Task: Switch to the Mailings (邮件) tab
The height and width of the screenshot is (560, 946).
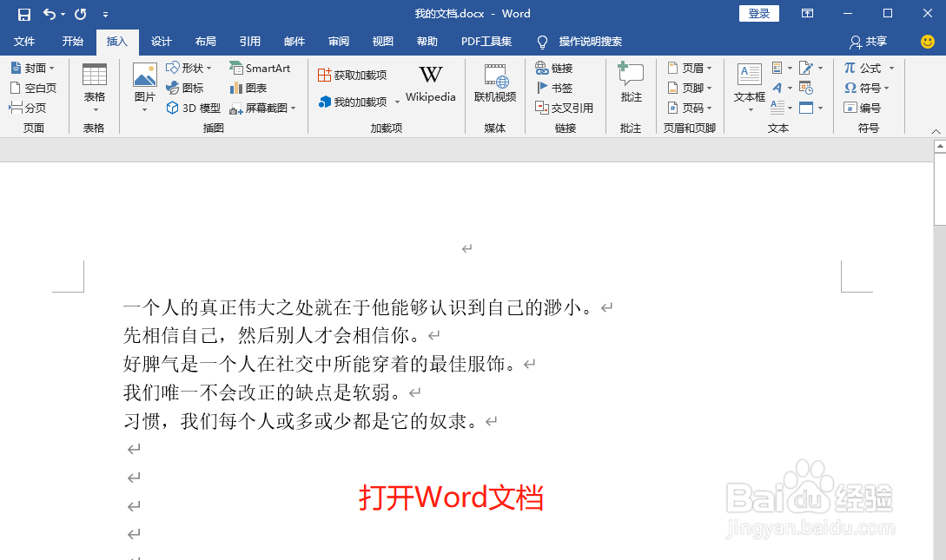Action: click(x=294, y=42)
